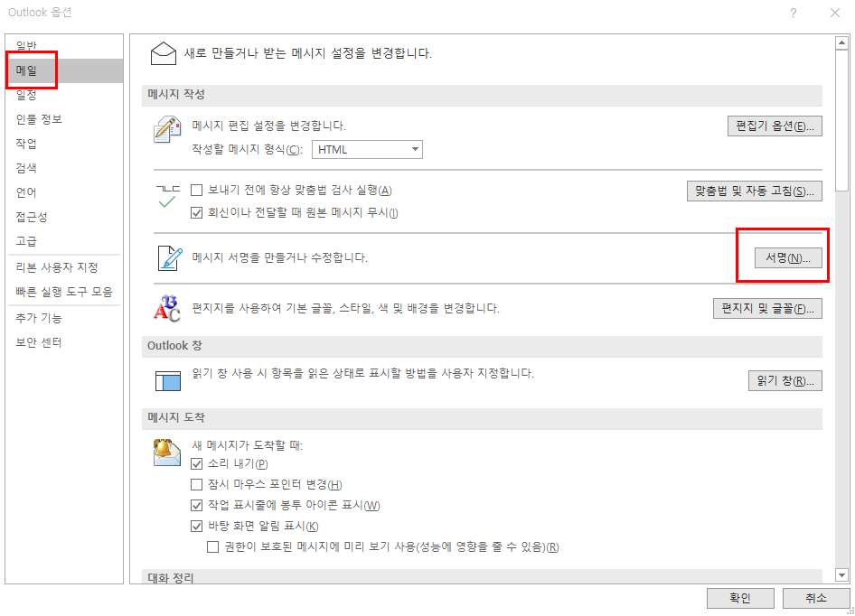Image resolution: width=855 pixels, height=616 pixels.
Task: Click the 읽기 창 button
Action: tap(785, 380)
